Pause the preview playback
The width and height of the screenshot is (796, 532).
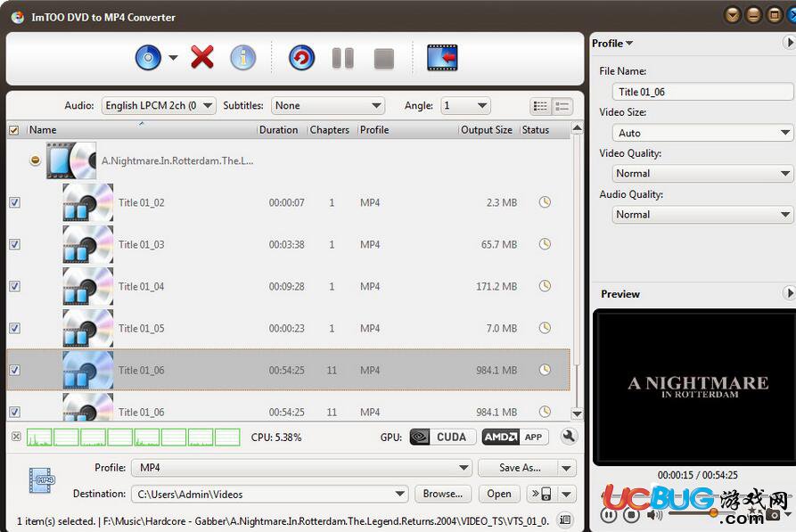(x=609, y=515)
